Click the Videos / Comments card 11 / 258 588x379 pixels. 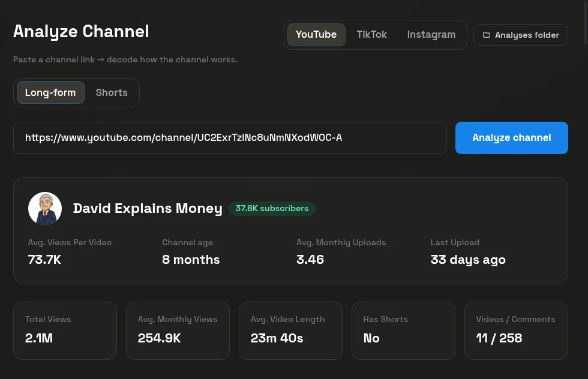pyautogui.click(x=516, y=330)
